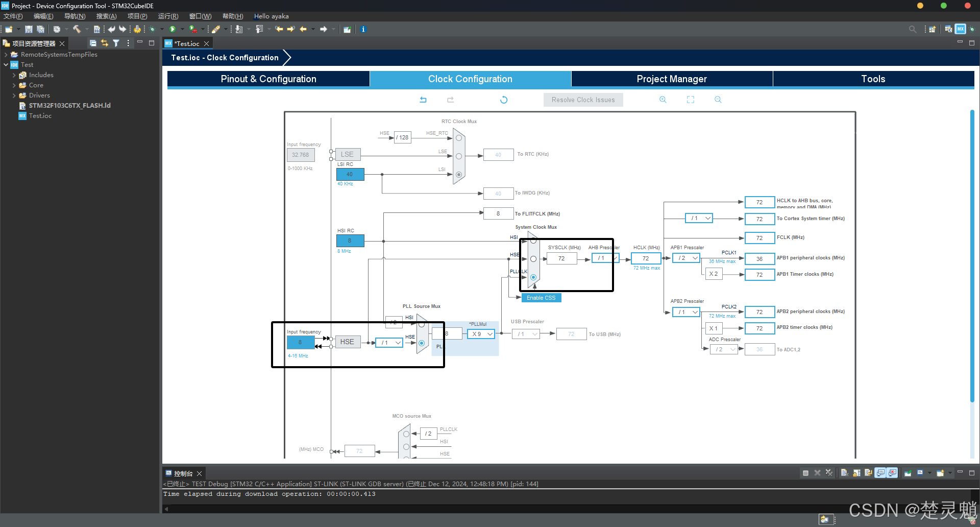The width and height of the screenshot is (980, 527).
Task: Open the APB2 Prescaler dropdown
Action: pyautogui.click(x=686, y=312)
